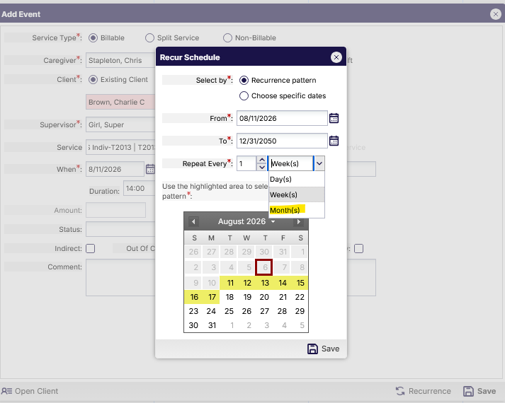Tick the Indirect checkbox
Viewport: 505px width, 403px height.
tap(90, 249)
